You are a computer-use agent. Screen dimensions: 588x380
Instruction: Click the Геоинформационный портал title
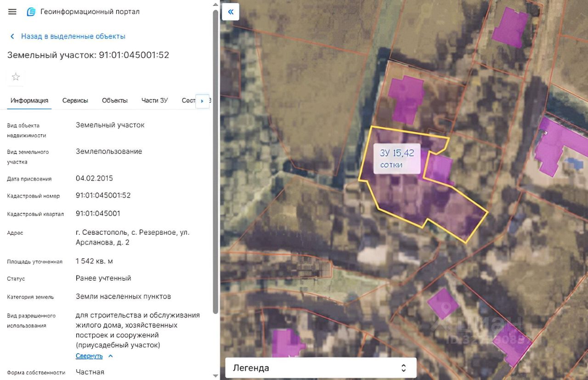(x=90, y=12)
